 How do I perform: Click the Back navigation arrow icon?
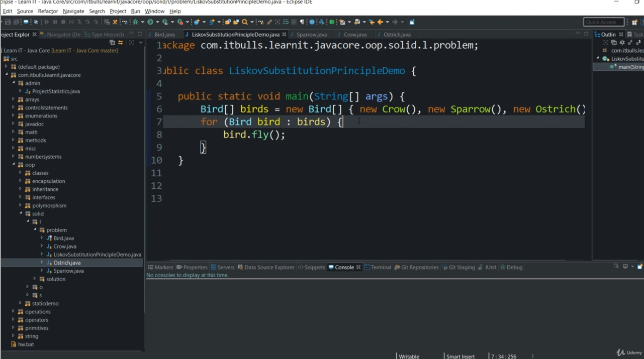tap(380, 22)
